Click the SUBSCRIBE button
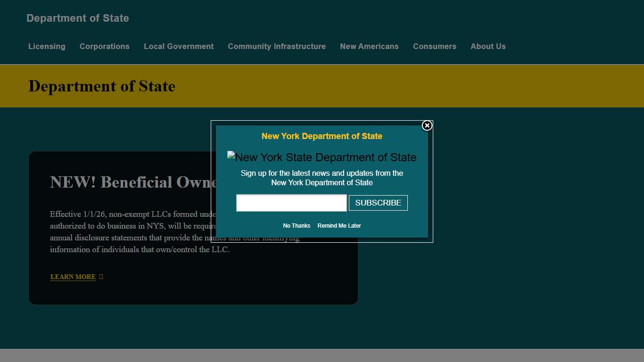Viewport: 644px width, 362px height. point(378,203)
